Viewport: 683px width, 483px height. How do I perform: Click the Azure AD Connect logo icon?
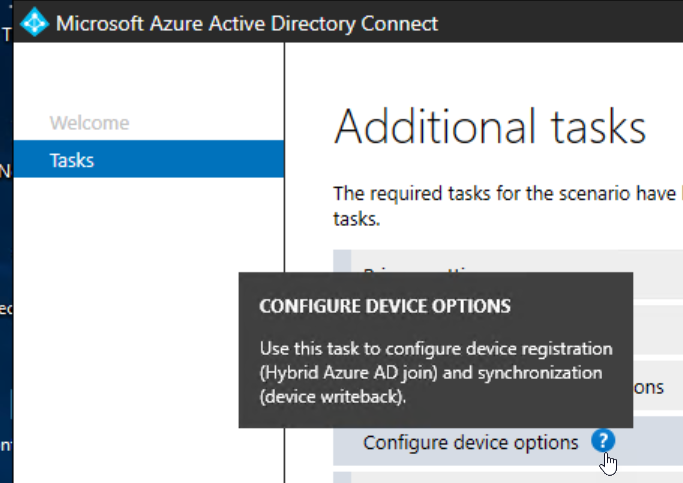pyautogui.click(x=35, y=23)
